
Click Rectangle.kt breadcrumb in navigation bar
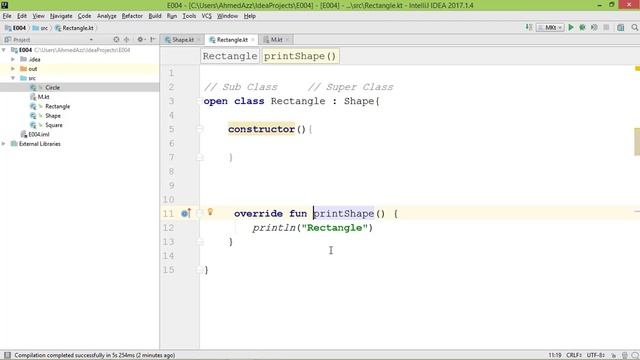coord(74,28)
